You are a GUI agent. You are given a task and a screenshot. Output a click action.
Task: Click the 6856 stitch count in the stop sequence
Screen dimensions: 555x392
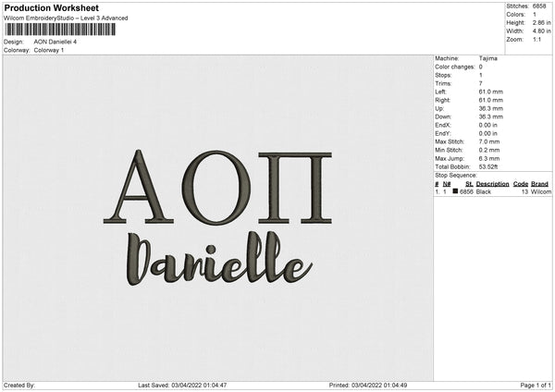[466, 191]
